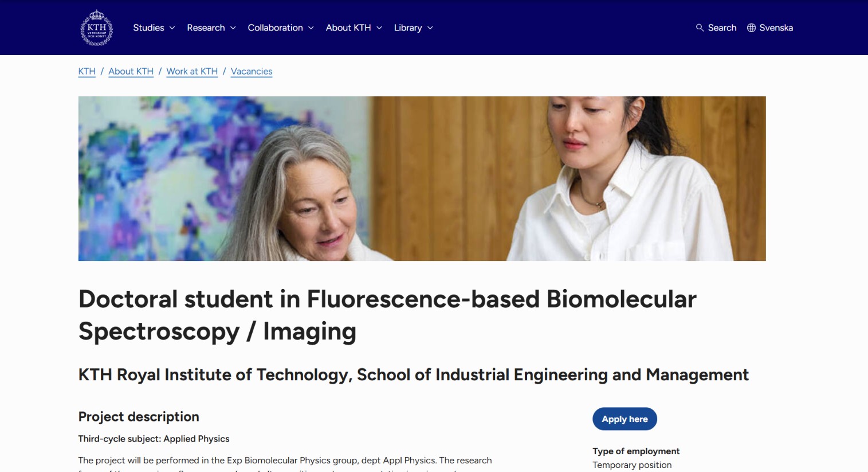Go to Work at KTH breadcrumb
Screen dimensions: 868x472
click(x=192, y=71)
